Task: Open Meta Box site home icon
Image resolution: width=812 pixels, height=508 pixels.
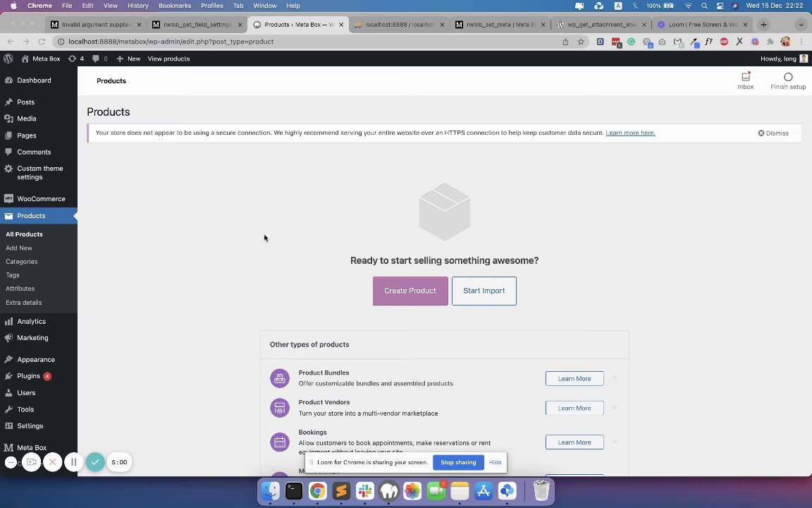Action: point(25,59)
